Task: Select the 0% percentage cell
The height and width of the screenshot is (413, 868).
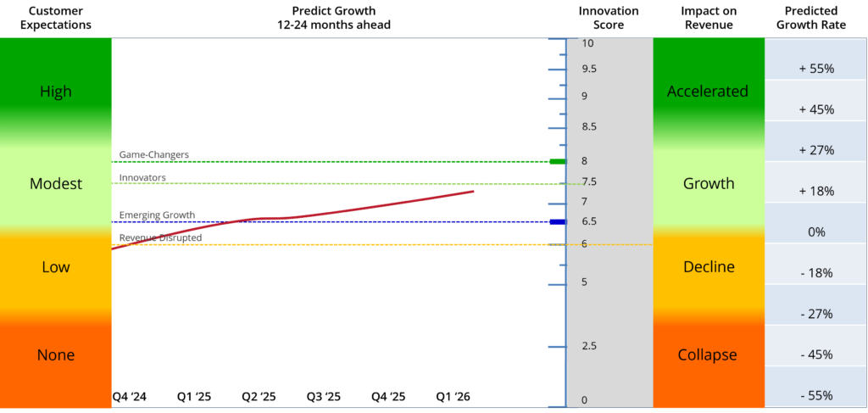Action: click(x=816, y=232)
